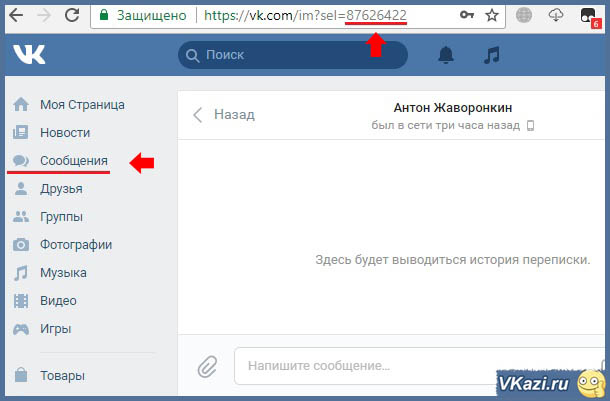Click the VK logo
Screen dimensions: 610x401
(x=29, y=54)
